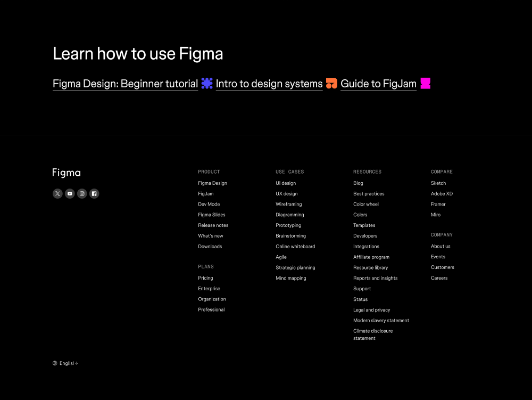The image size is (532, 400).
Task: Go to Figma Design product page
Action: click(212, 183)
